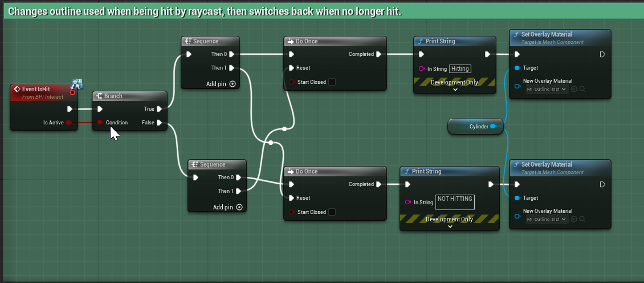Click the Is Active output pin
Image resolution: width=644 pixels, height=283 pixels.
tap(69, 122)
